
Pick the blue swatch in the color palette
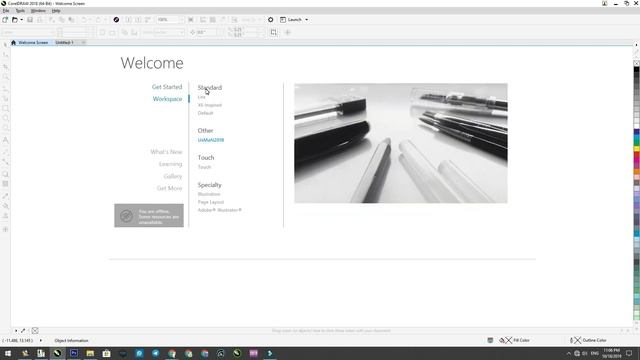(636, 133)
